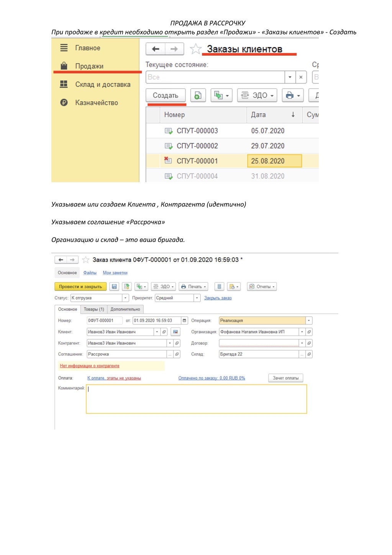
Task: Click the red-cross document icon of order СПУТ-000001
Action: pos(168,160)
